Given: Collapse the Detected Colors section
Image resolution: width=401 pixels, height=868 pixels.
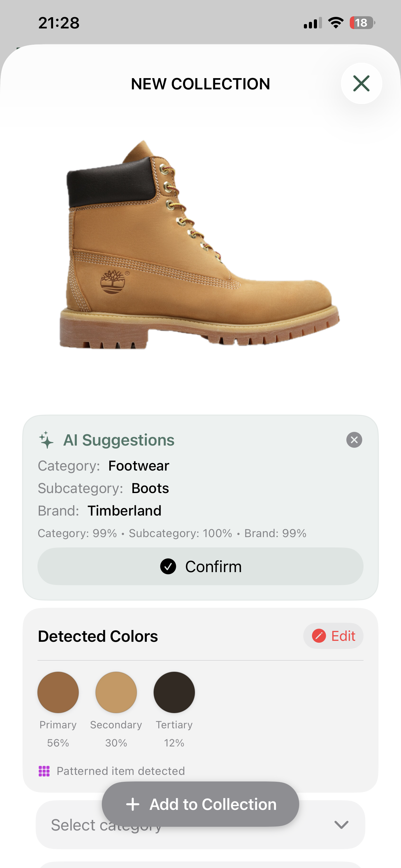Looking at the screenshot, I should point(98,636).
